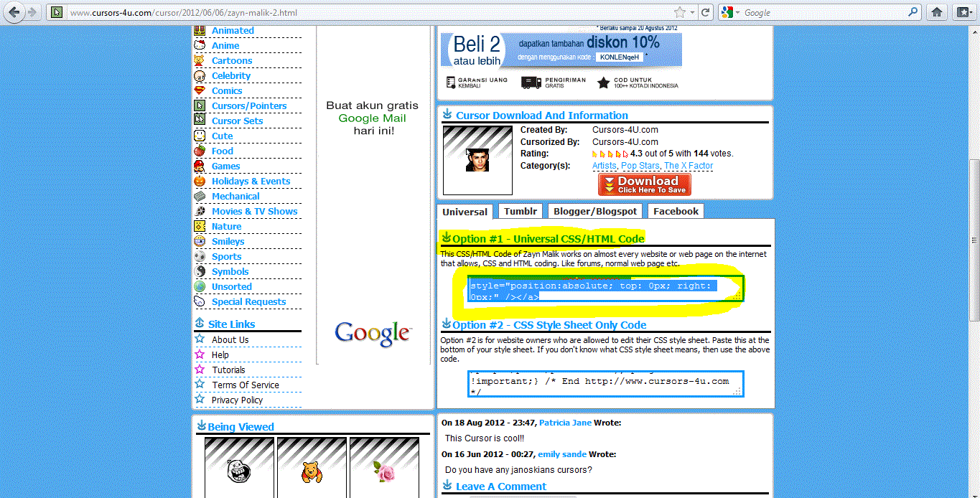
Task: Click the site favicon in address bar
Action: [57, 12]
